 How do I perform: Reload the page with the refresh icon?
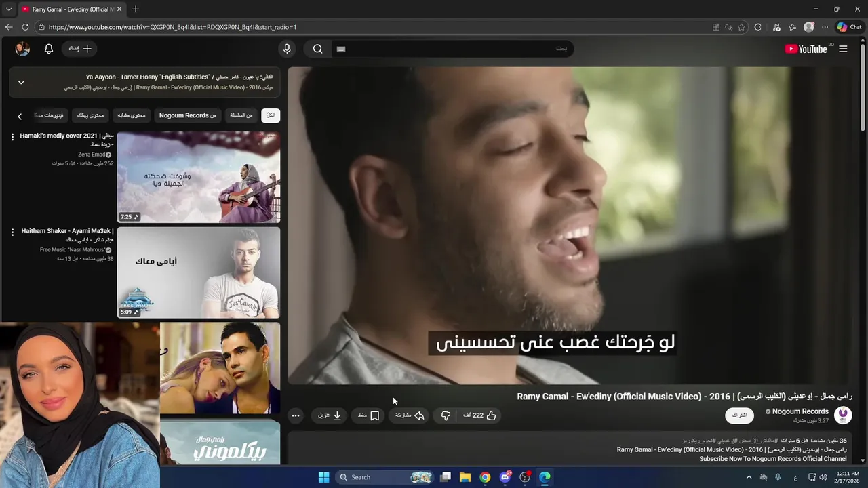[25, 27]
